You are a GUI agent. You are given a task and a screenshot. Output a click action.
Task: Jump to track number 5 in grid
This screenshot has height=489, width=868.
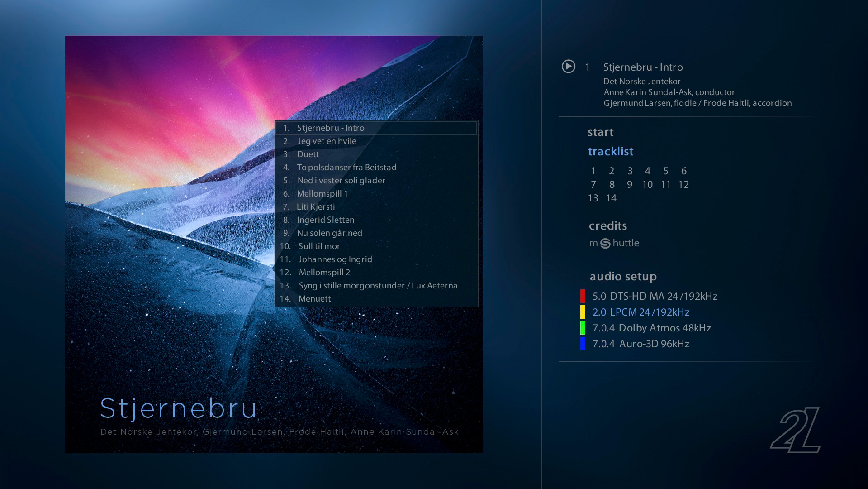tap(665, 171)
